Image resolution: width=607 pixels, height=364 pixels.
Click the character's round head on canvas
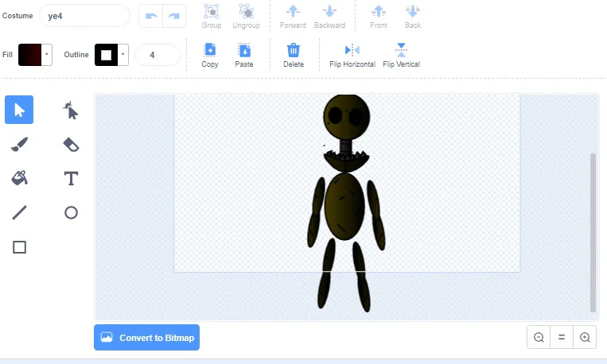[347, 117]
